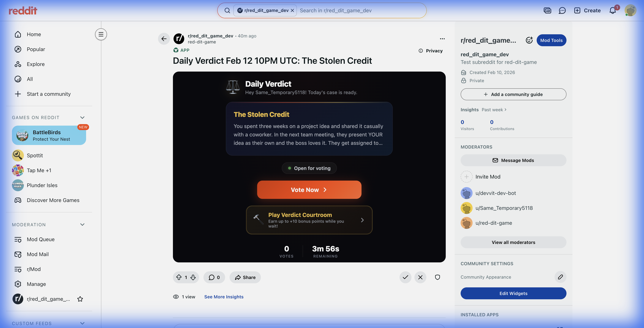This screenshot has width=644, height=328.
Task: Open the notifications bell
Action: tap(613, 10)
